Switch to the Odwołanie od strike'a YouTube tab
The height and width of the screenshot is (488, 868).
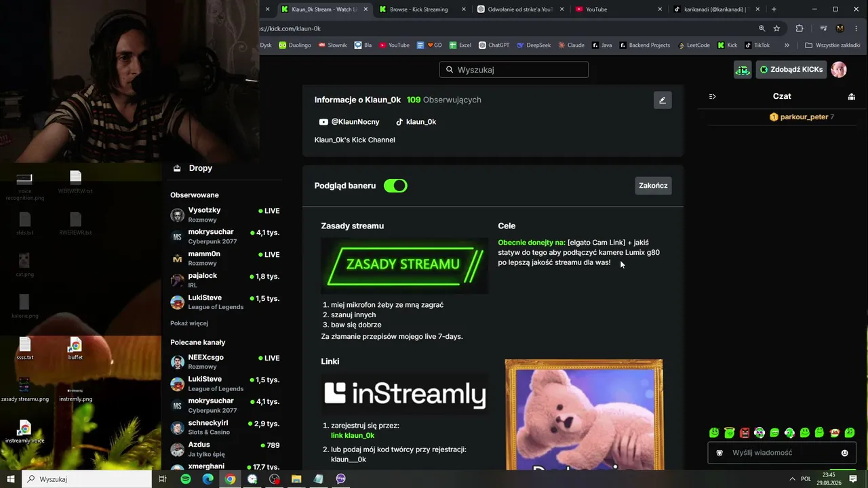(519, 9)
